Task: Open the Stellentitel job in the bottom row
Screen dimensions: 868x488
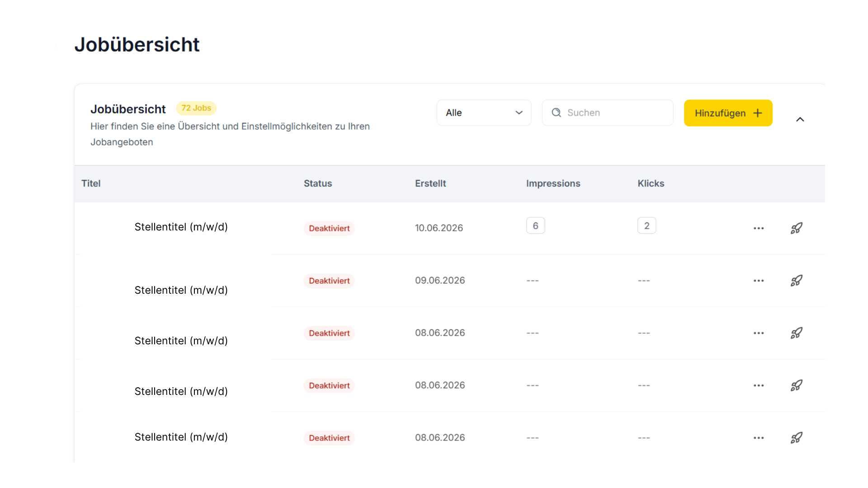Action: [181, 437]
